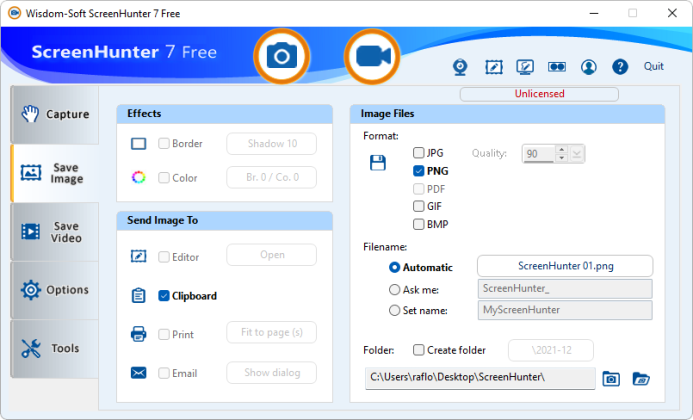Open the help question mark icon

point(620,67)
